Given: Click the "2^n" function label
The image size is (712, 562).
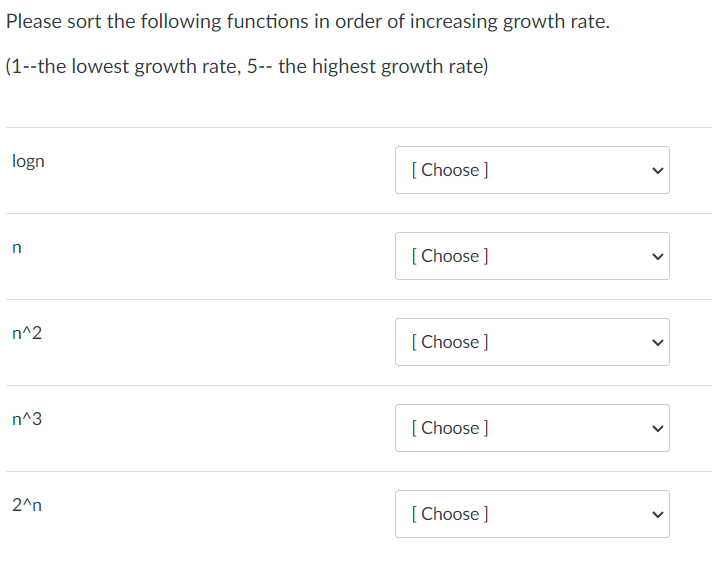Looking at the screenshot, I should tap(27, 505).
